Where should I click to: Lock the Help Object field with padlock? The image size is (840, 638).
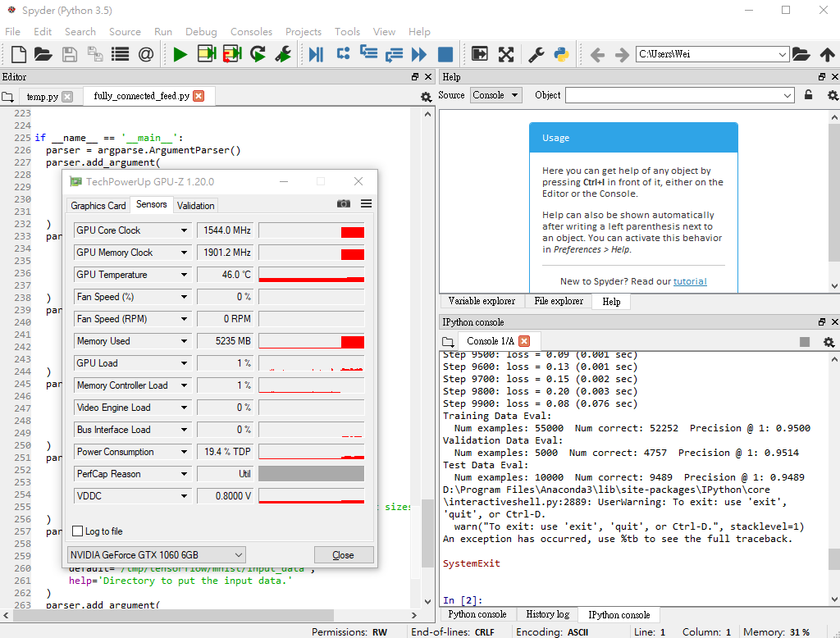[808, 95]
